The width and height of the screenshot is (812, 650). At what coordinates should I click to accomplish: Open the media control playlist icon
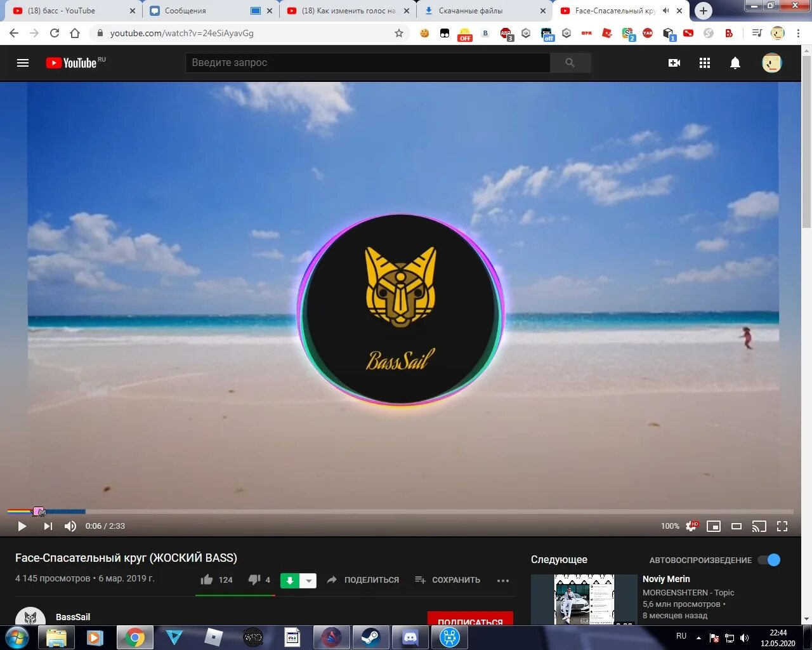pos(756,33)
